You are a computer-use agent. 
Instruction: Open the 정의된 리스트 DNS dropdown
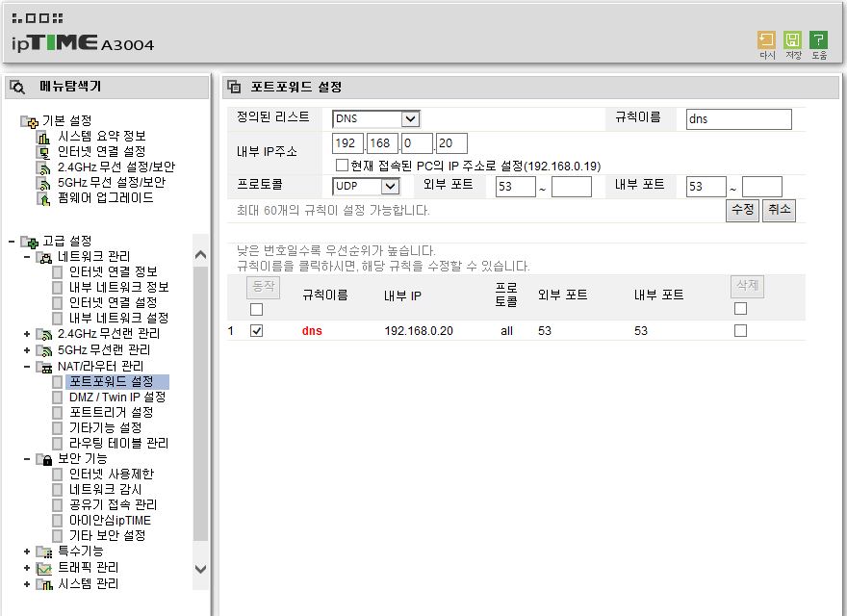pyautogui.click(x=376, y=119)
